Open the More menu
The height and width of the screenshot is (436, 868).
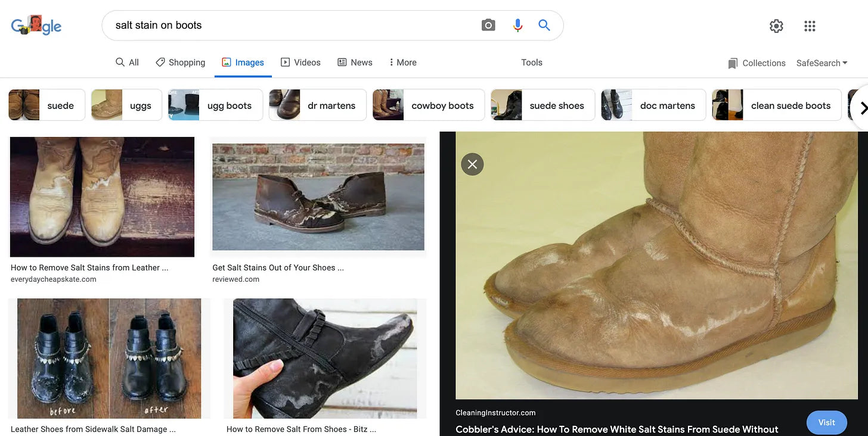pyautogui.click(x=402, y=62)
